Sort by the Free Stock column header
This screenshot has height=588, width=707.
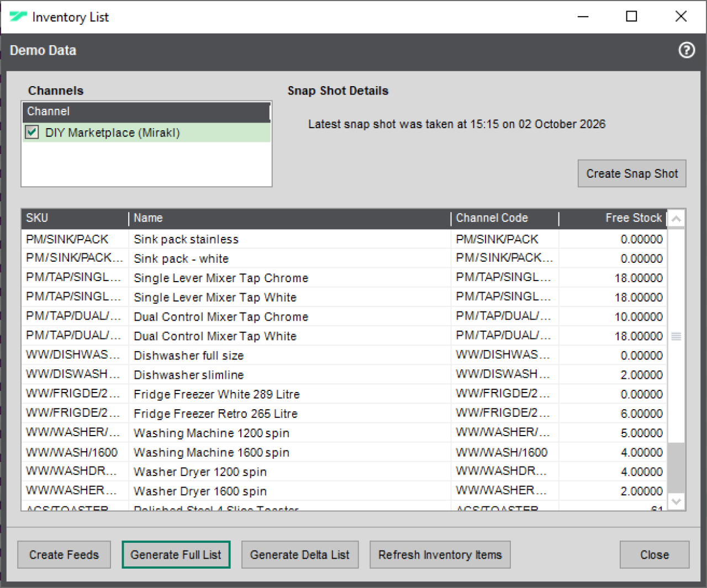coord(613,218)
